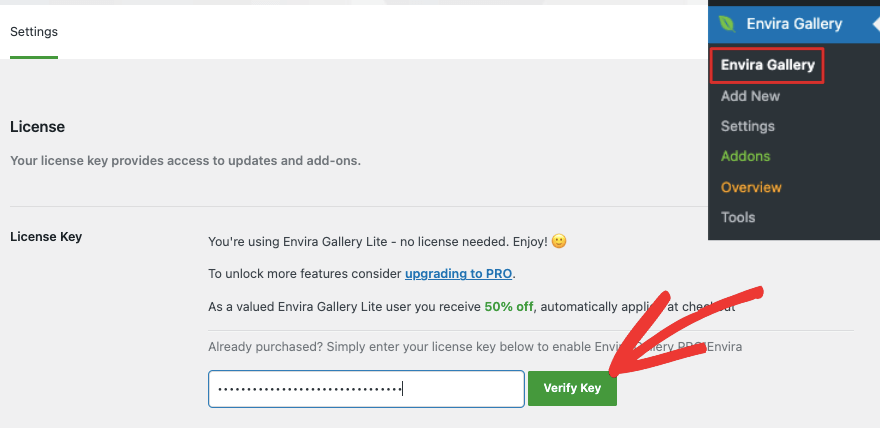The width and height of the screenshot is (880, 428).
Task: Click the Already purchased instruction text
Action: [475, 347]
